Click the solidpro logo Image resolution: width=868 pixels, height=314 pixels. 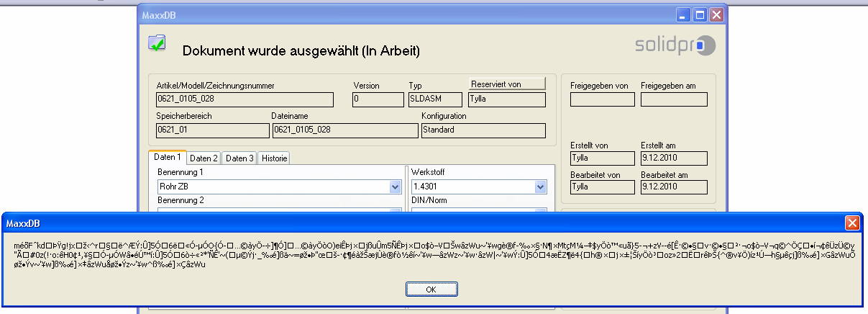tap(675, 45)
